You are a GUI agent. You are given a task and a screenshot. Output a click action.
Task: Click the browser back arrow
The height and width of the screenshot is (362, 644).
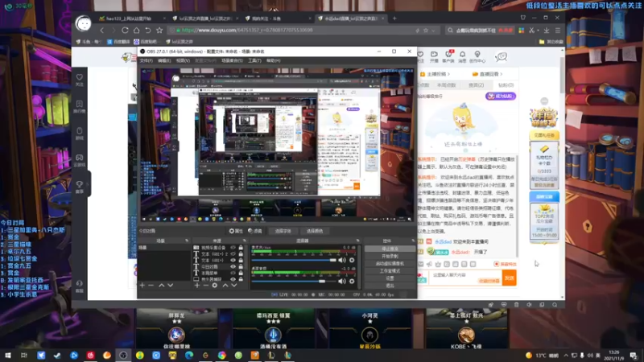point(102,30)
